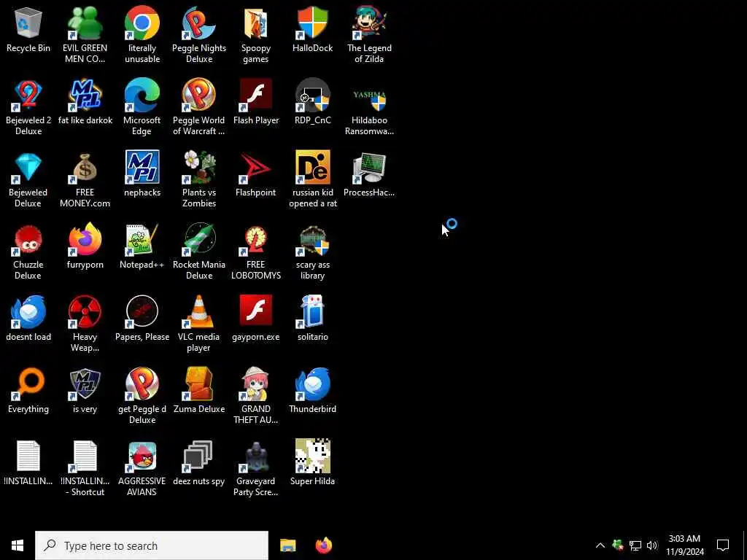Image resolution: width=747 pixels, height=560 pixels.
Task: Select the VLC media player cone icon
Action: click(198, 312)
